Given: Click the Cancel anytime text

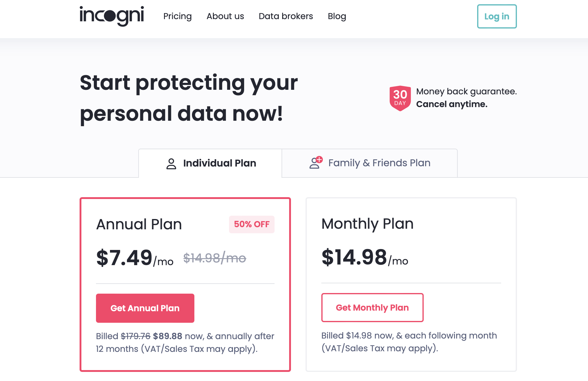Looking at the screenshot, I should coord(451,104).
